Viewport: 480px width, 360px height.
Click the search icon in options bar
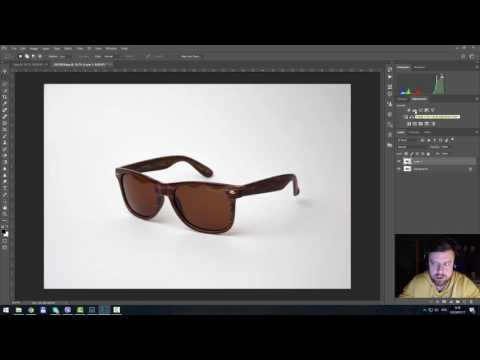click(463, 57)
